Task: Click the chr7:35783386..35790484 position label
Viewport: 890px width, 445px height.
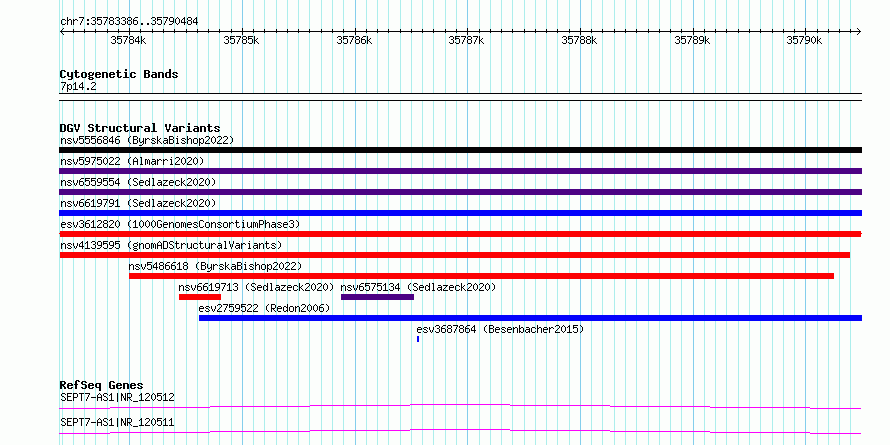Action: pyautogui.click(x=129, y=21)
